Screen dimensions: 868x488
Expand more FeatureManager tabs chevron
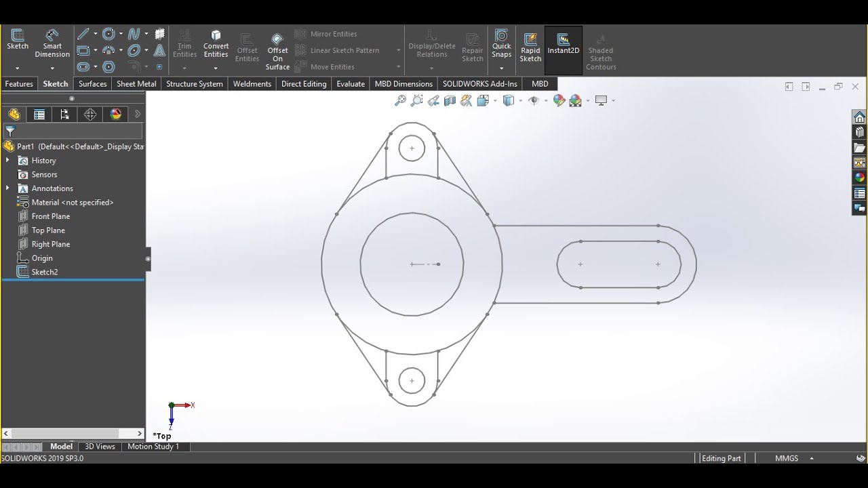point(138,115)
